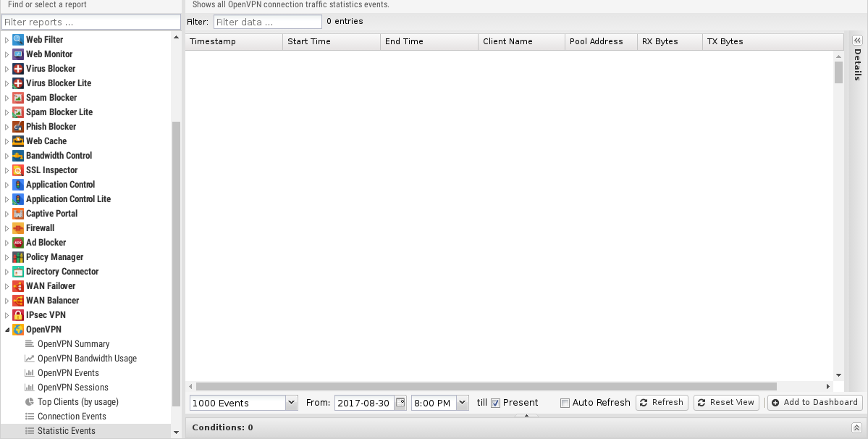Click the Application Control Lite icon

17,199
